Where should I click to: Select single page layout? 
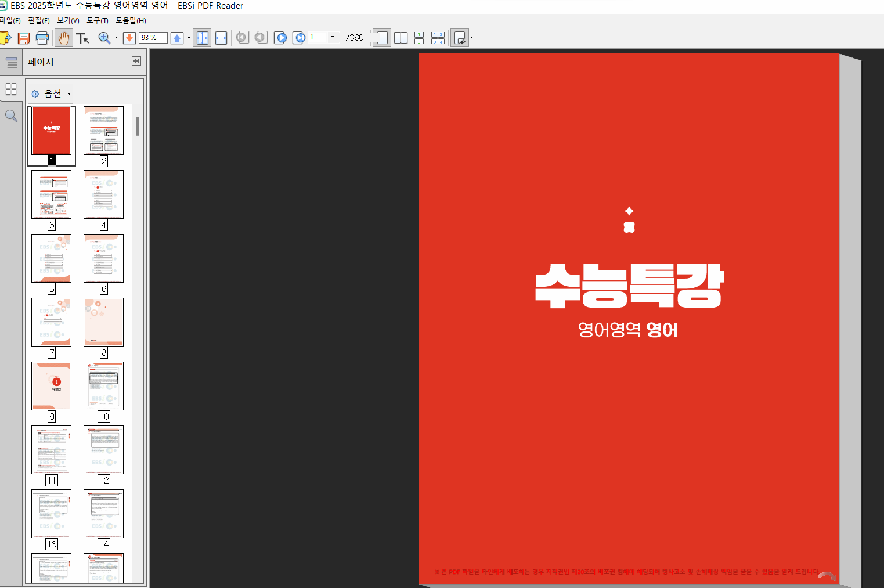coord(382,38)
